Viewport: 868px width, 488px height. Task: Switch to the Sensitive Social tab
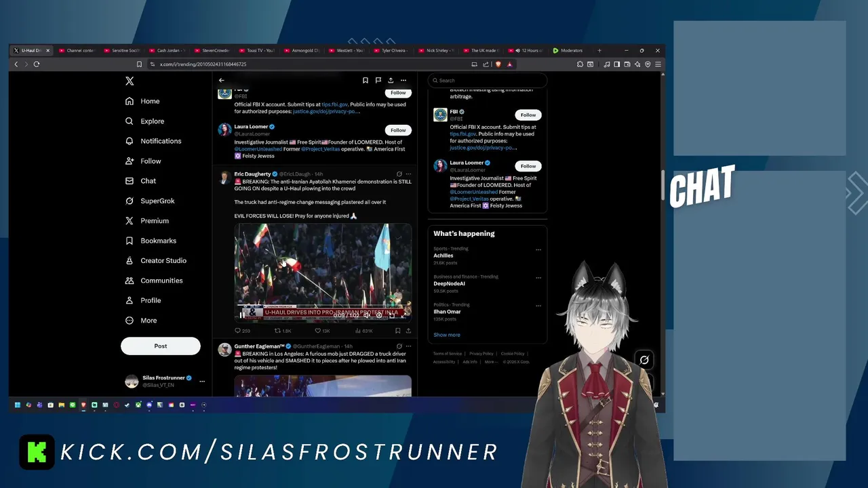[122, 51]
